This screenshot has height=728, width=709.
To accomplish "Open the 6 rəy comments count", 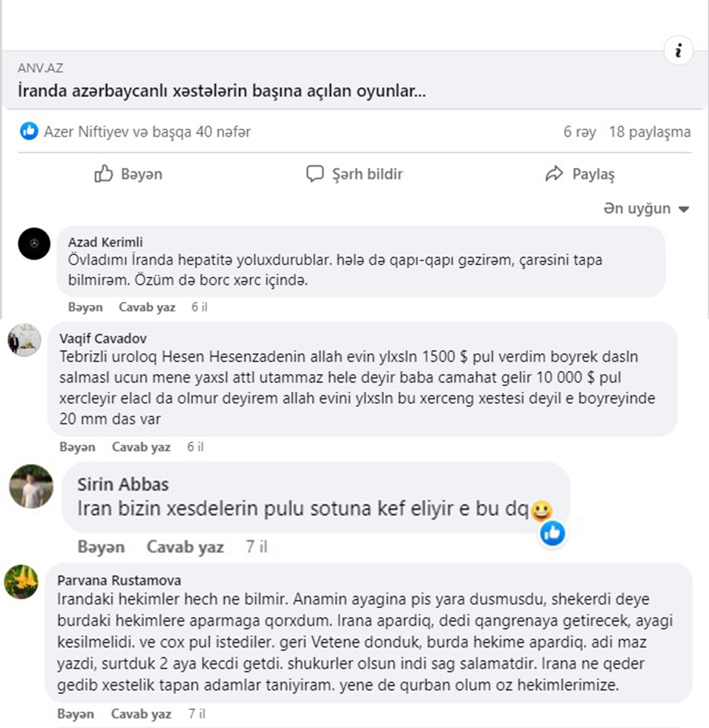I will point(580,131).
